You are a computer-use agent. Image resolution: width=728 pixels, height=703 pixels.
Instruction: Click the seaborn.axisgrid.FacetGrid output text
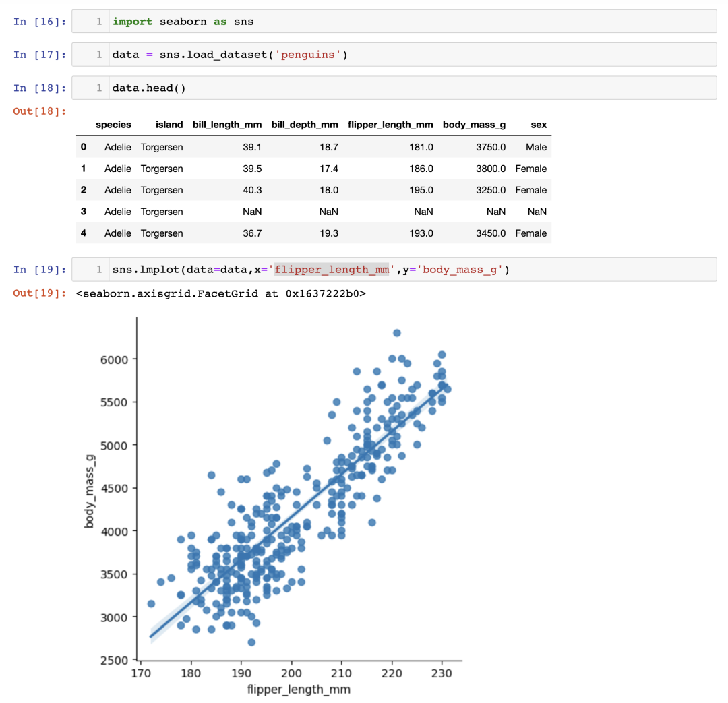click(221, 293)
